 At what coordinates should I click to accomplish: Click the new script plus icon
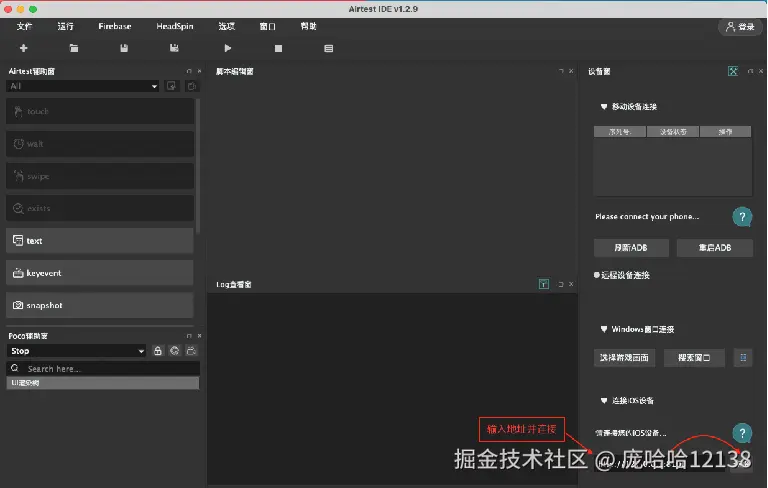click(x=24, y=48)
